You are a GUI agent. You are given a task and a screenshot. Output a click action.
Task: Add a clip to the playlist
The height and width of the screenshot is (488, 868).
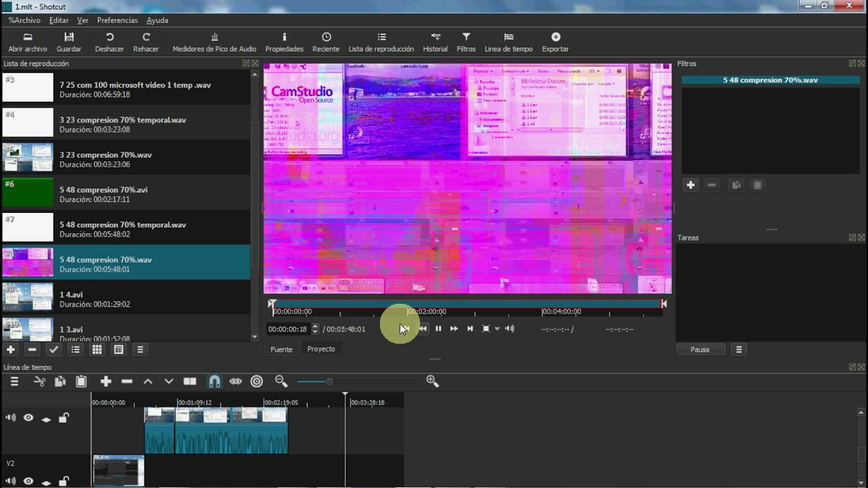(x=11, y=350)
